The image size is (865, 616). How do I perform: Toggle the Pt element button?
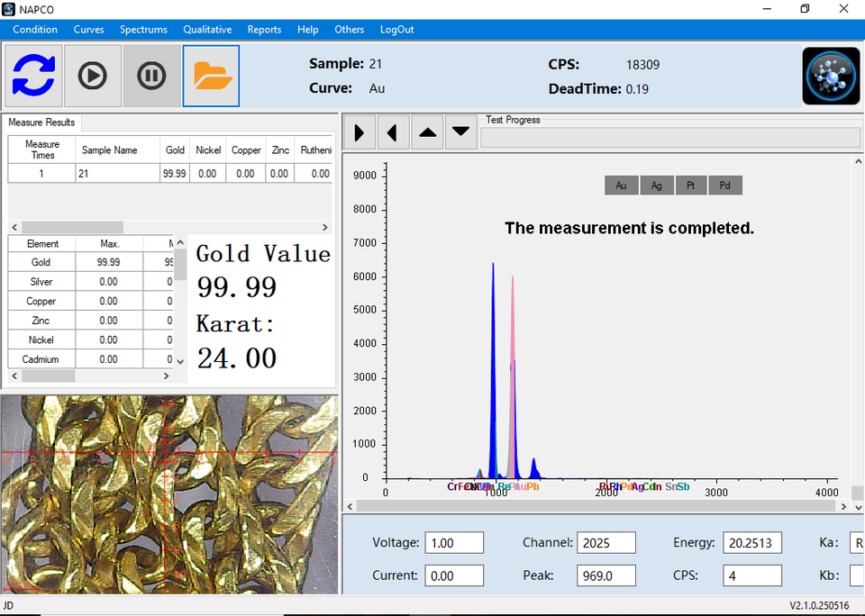pos(691,186)
